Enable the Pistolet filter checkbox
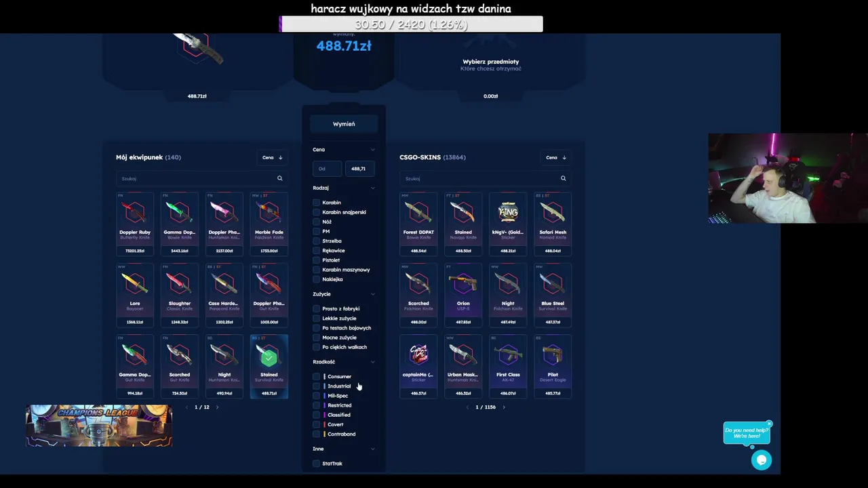The height and width of the screenshot is (488, 868). click(x=316, y=260)
